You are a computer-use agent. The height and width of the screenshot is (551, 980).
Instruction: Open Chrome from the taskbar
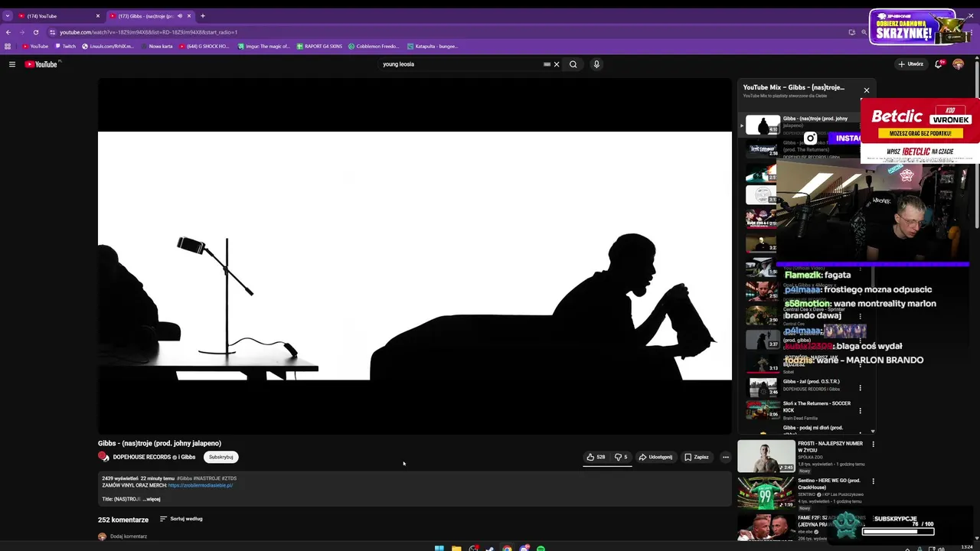[507, 548]
